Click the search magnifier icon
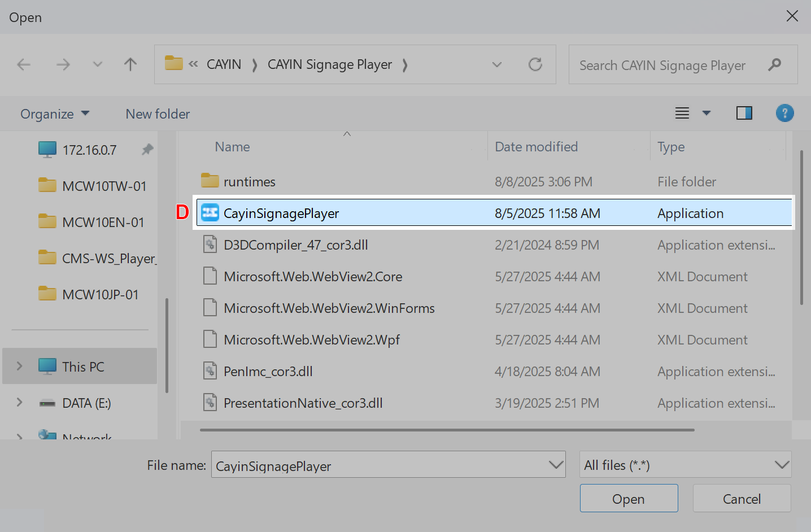 [x=775, y=65]
